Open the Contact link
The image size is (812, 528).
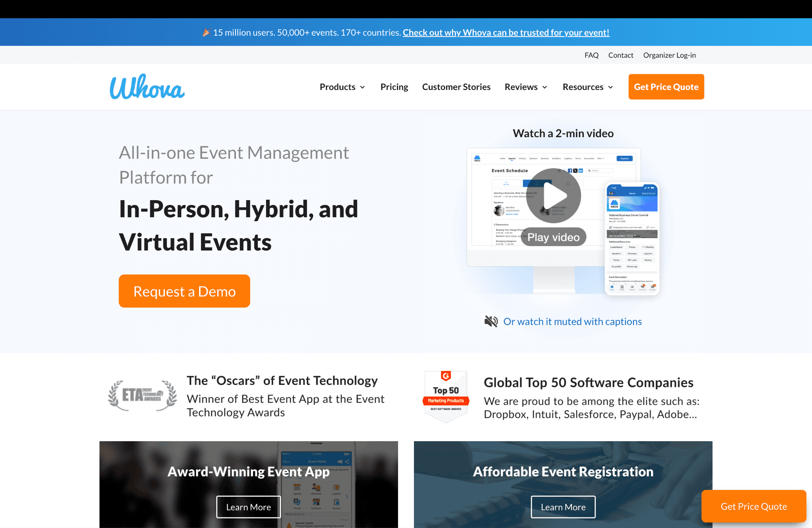[x=621, y=55]
